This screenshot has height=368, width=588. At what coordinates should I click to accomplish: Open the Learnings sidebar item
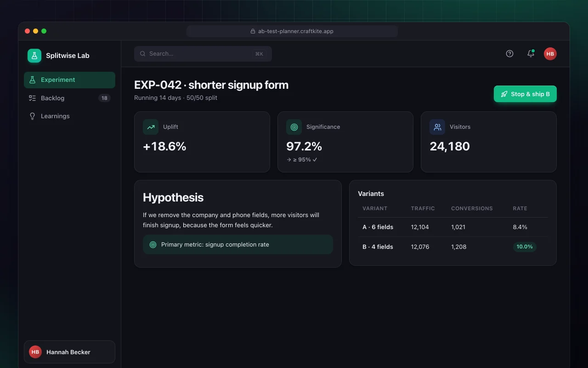pyautogui.click(x=69, y=116)
